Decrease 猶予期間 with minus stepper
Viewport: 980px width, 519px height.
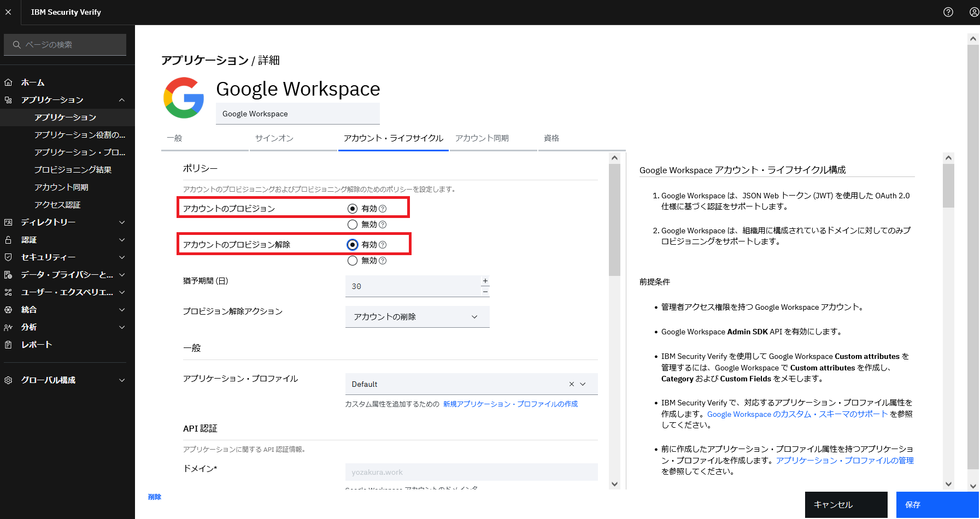(485, 292)
